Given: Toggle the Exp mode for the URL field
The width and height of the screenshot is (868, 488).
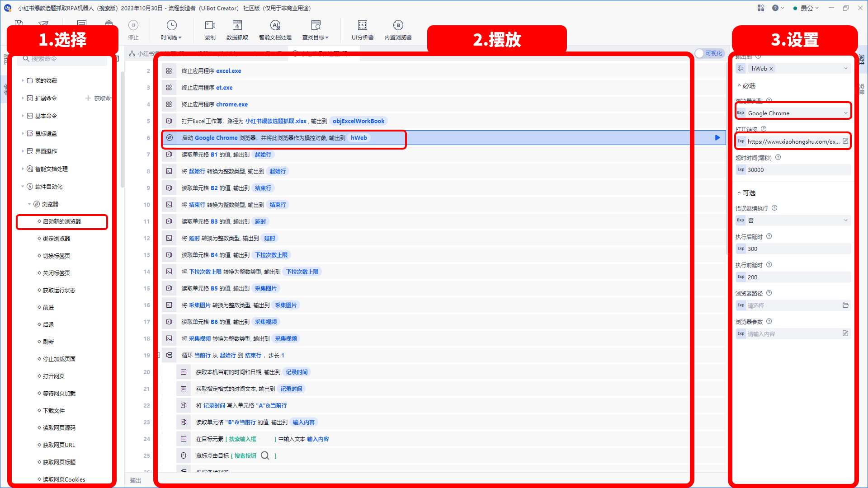Looking at the screenshot, I should (741, 141).
